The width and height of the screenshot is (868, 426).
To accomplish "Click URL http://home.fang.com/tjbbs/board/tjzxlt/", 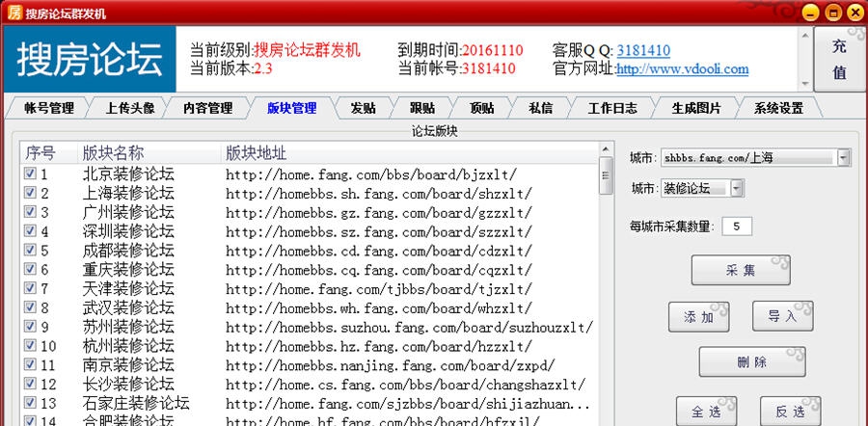I will pos(379,288).
